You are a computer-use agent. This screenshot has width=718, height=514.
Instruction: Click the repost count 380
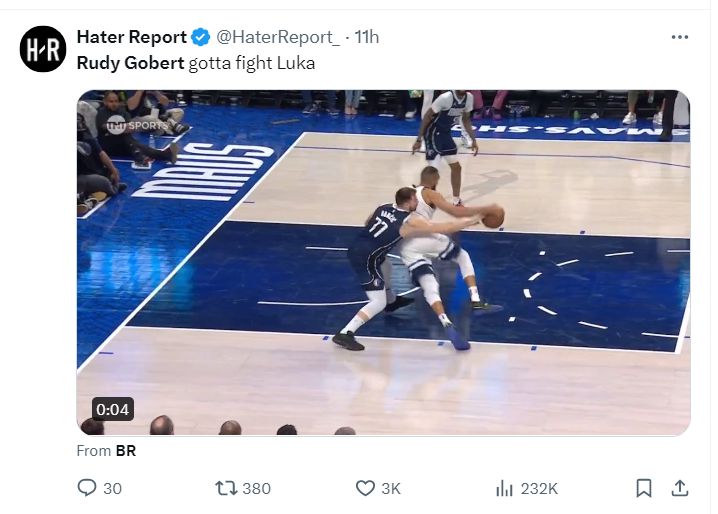[257, 488]
